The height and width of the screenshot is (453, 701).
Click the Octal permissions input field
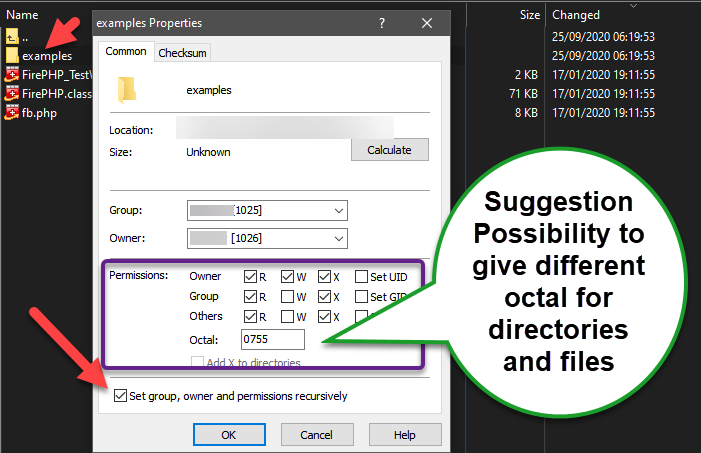[270, 341]
